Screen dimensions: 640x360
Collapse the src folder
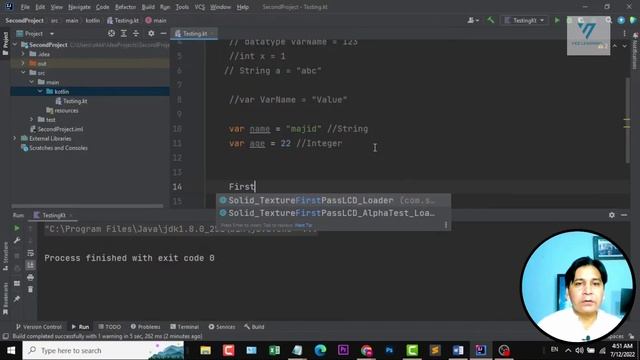[23, 73]
